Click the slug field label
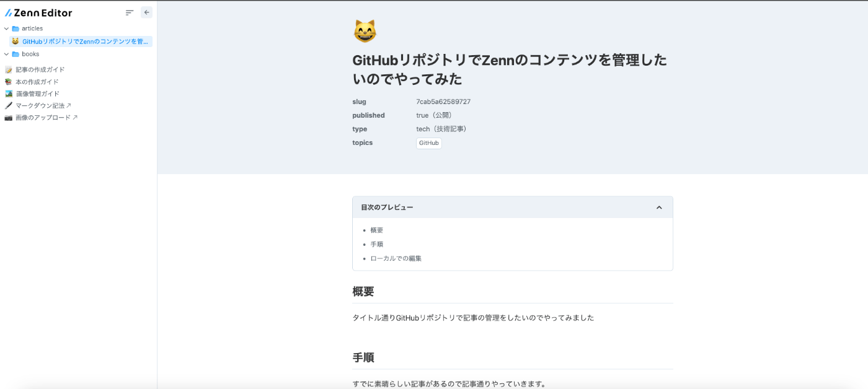Image resolution: width=868 pixels, height=389 pixels. pos(360,102)
